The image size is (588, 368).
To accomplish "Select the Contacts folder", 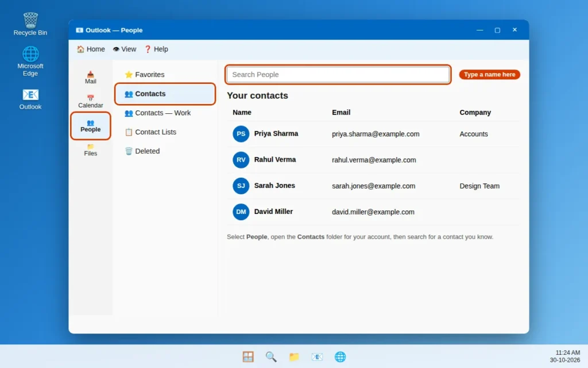I will 165,94.
